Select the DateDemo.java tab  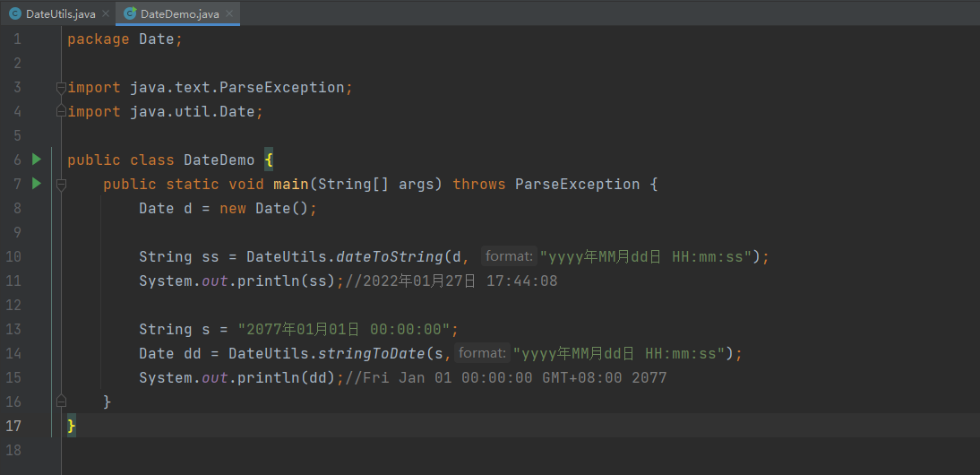tap(178, 14)
